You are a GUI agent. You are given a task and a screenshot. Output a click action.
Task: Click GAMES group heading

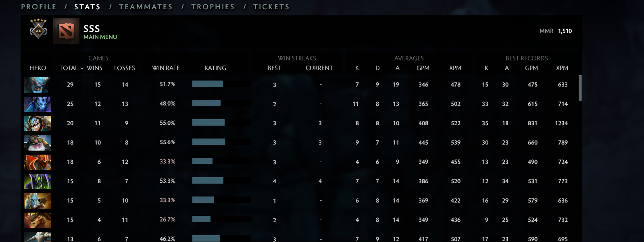98,58
